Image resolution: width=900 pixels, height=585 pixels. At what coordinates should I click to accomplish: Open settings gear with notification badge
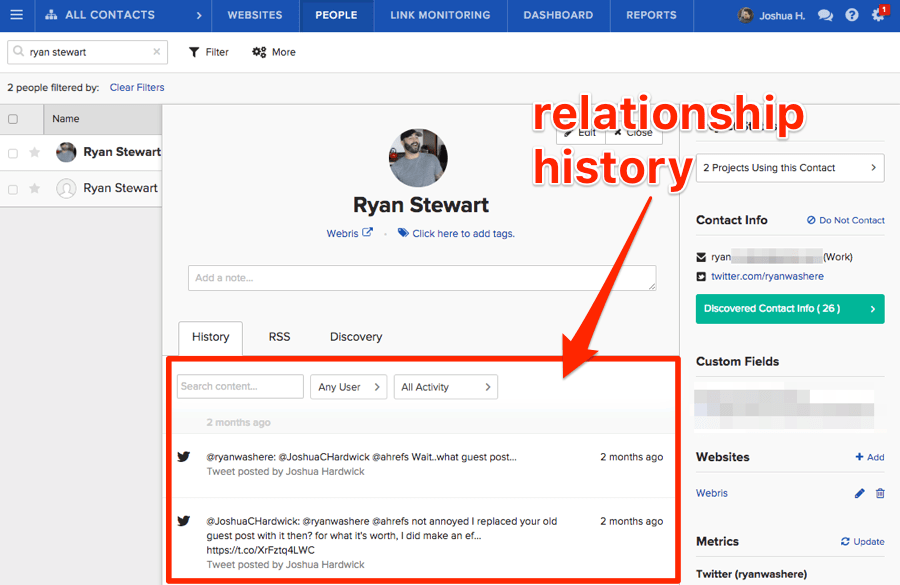878,15
